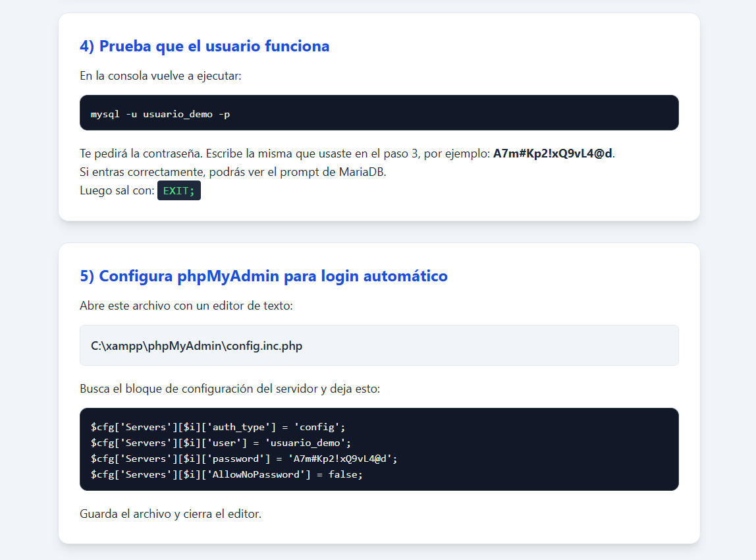The image size is (756, 560).
Task: Click the sentence about the MariaDB prompt
Action: tap(233, 172)
